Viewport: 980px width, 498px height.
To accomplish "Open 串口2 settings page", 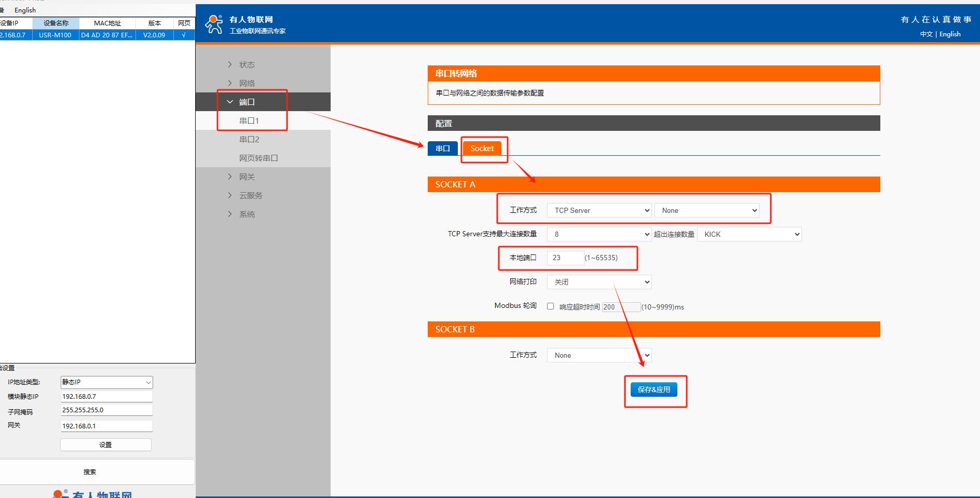I will point(249,139).
